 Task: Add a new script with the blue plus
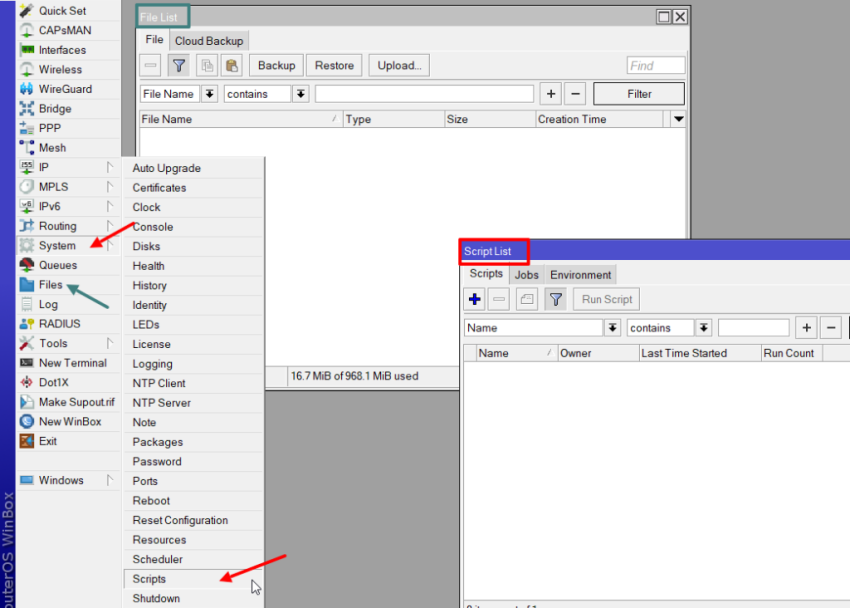point(474,299)
